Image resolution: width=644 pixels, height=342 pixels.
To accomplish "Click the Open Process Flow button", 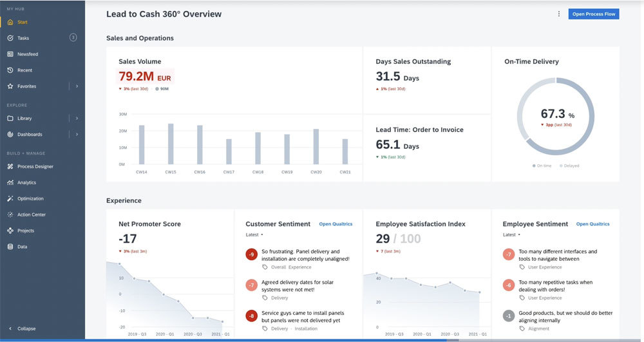I will pyautogui.click(x=593, y=14).
